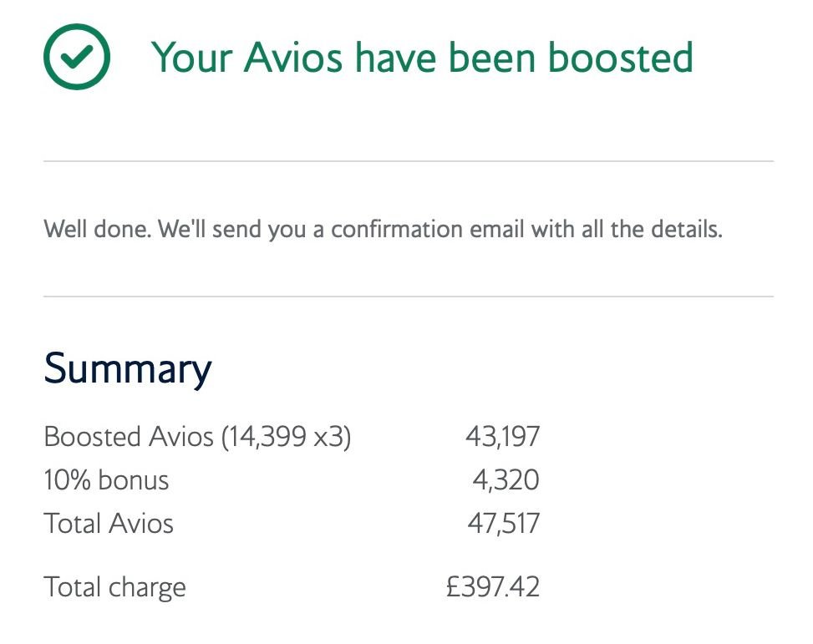Click the "(14,399 x3)" multiplier text
Viewport: 813px width, 644px height.
click(x=286, y=436)
